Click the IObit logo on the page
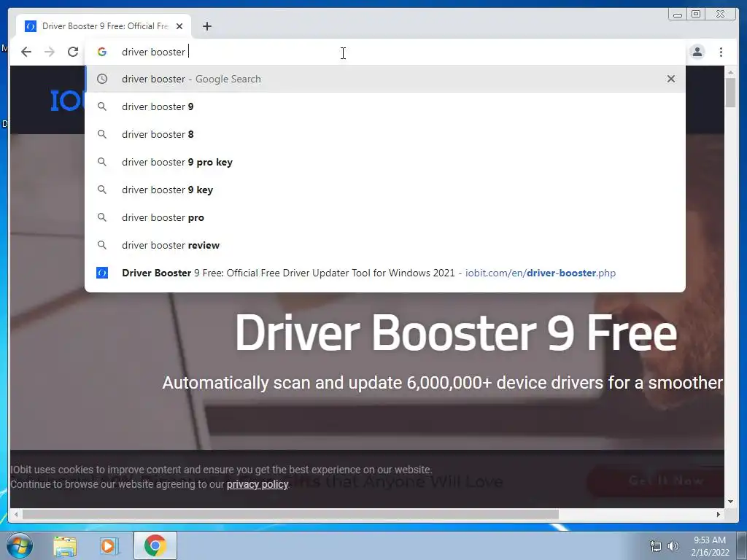Screen dimensions: 747x560 [67, 101]
